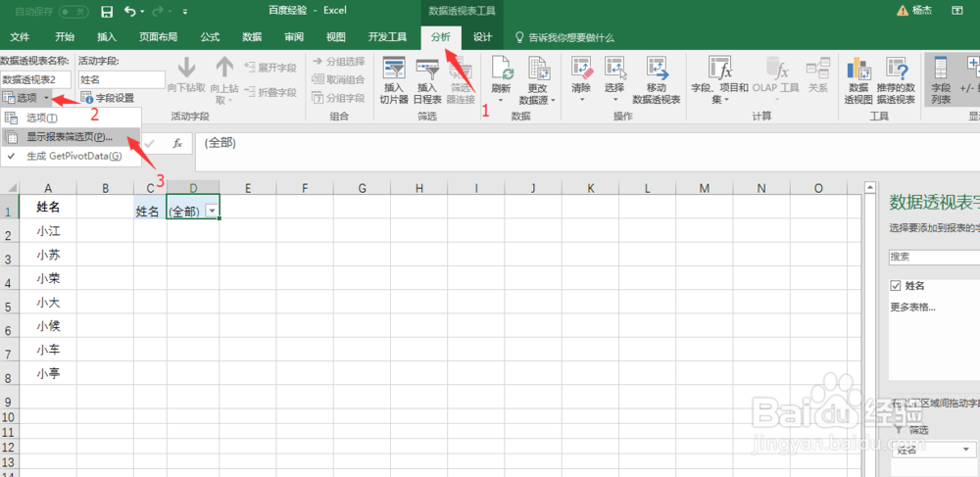Select the 设计 tab
This screenshot has width=980, height=477.
point(482,37)
